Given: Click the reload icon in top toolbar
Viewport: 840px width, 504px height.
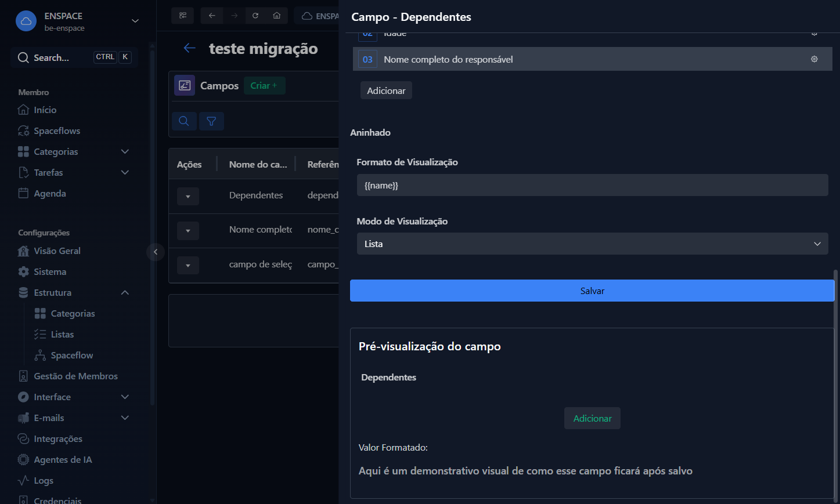Looking at the screenshot, I should [255, 16].
